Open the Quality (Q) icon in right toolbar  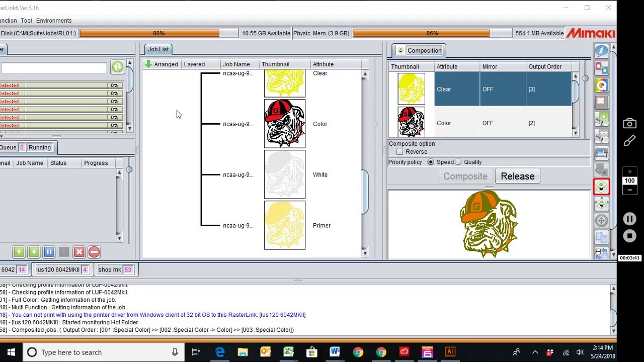[601, 85]
